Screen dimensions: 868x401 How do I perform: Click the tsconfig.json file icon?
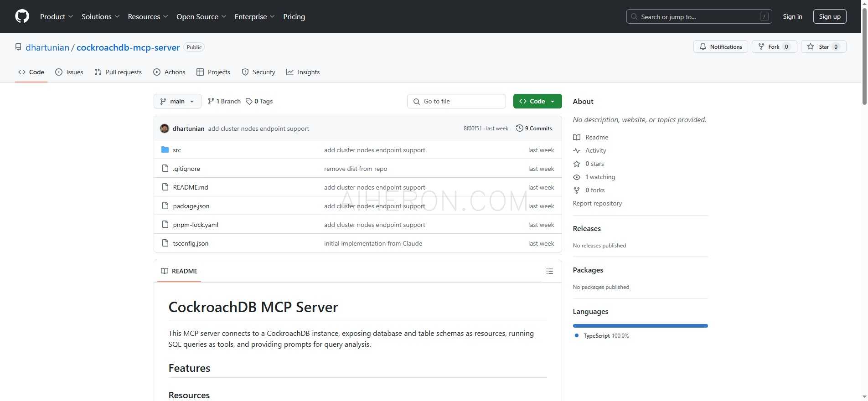[165, 243]
